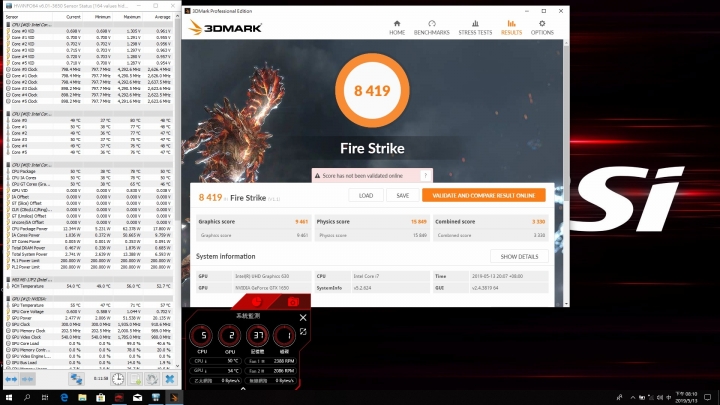Click HWiNFO collapse columns arrows button
The image size is (720, 405).
(28, 379)
